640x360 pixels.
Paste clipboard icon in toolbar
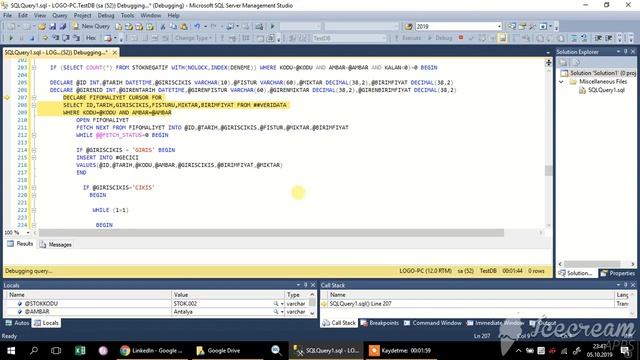pyautogui.click(x=184, y=27)
